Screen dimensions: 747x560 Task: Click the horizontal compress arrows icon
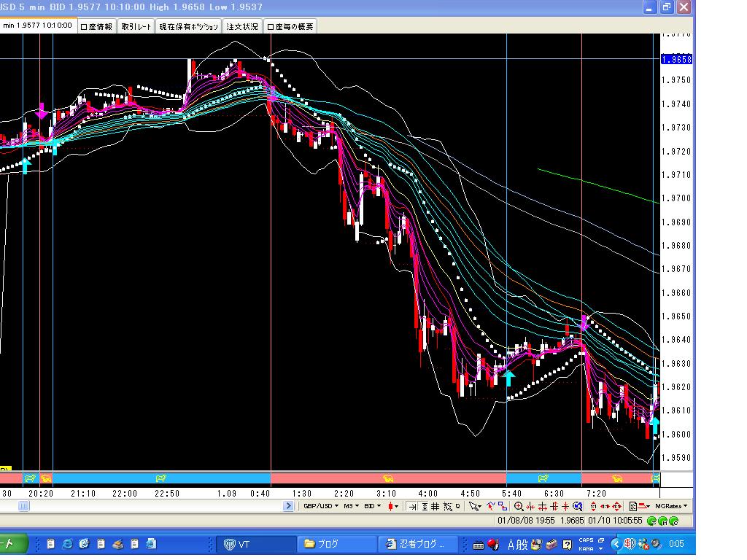pyautogui.click(x=530, y=507)
